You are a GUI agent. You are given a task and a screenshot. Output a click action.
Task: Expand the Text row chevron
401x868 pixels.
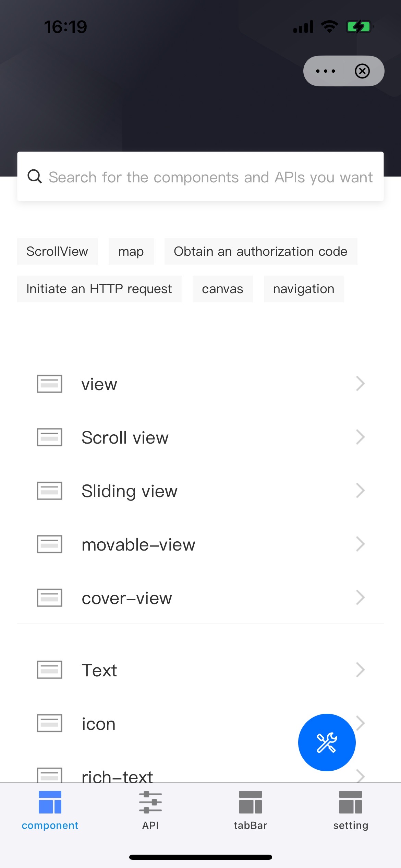tap(360, 670)
